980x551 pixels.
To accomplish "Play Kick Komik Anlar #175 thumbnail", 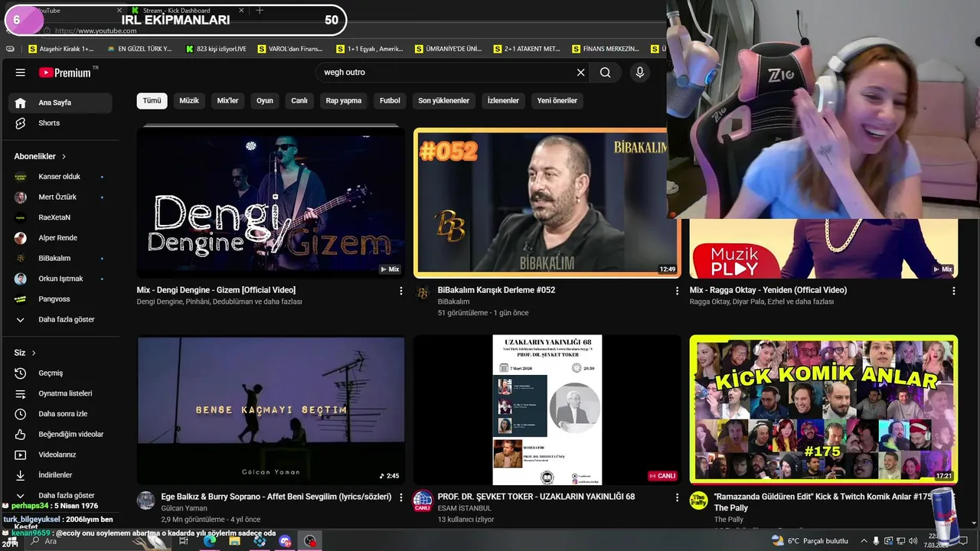I will 823,409.
